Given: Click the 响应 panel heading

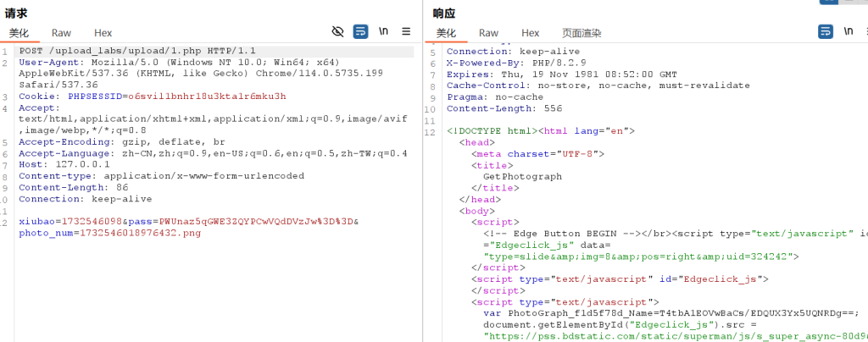Looking at the screenshot, I should pos(444,14).
